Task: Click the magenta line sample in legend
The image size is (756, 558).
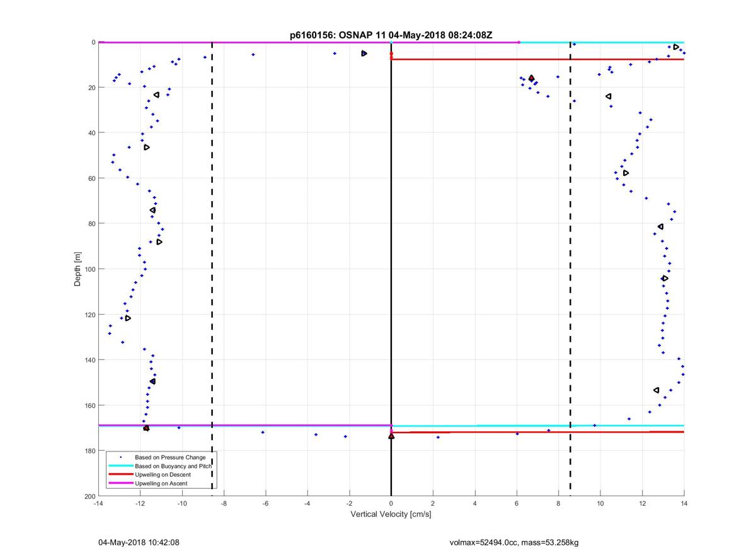Action: tap(120, 483)
